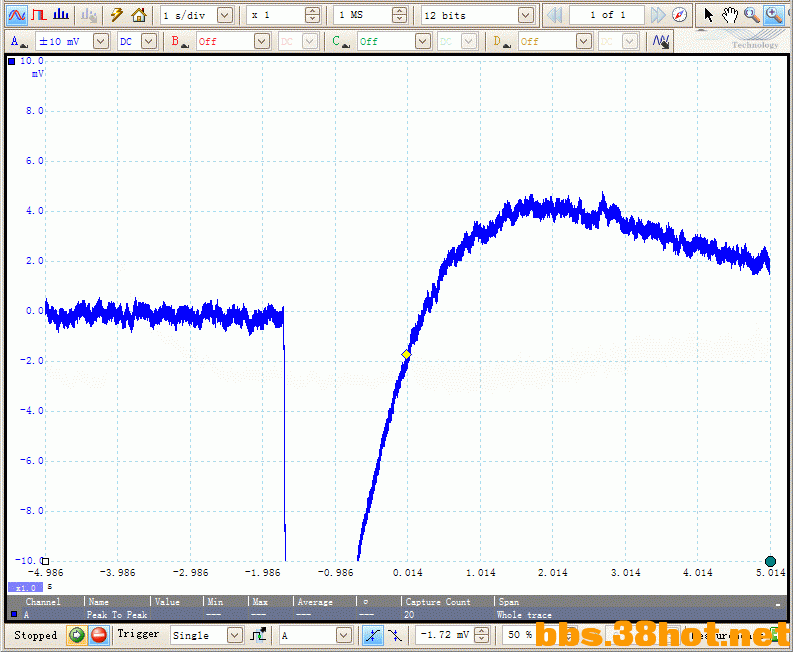The image size is (793, 652).
Task: Click the blue Channel A axis marker
Action: pos(11,62)
